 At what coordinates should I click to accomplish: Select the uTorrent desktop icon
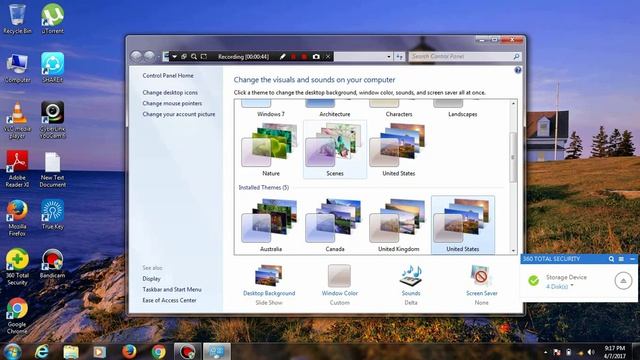coord(53,18)
